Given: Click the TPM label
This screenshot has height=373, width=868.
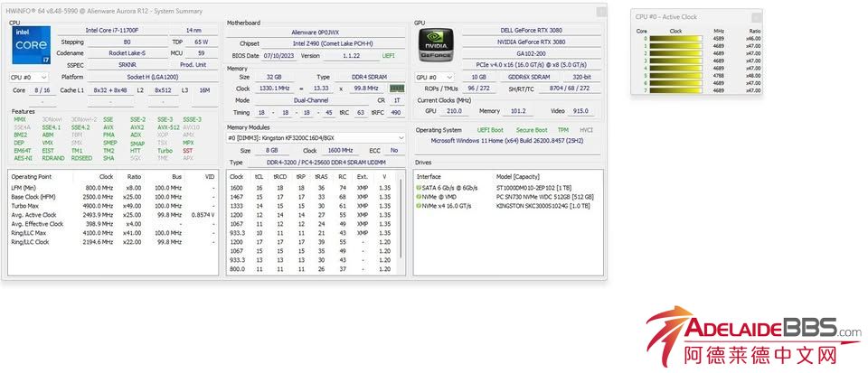Looking at the screenshot, I should tap(563, 130).
